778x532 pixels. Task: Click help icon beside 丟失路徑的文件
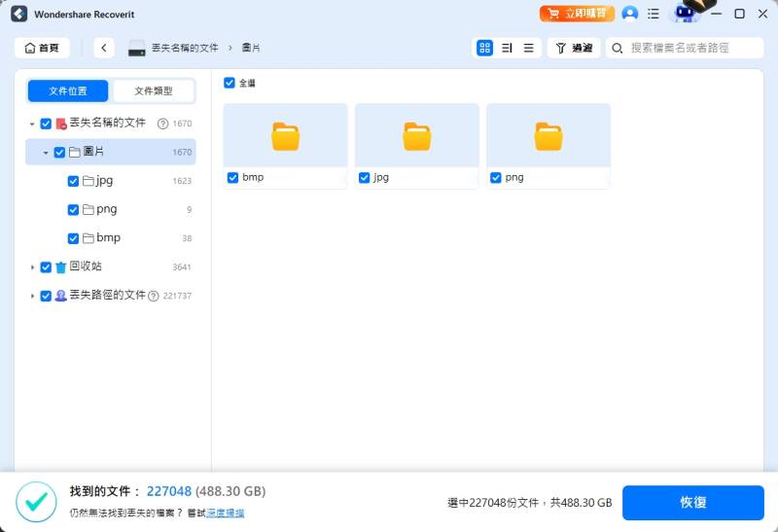[x=154, y=297]
